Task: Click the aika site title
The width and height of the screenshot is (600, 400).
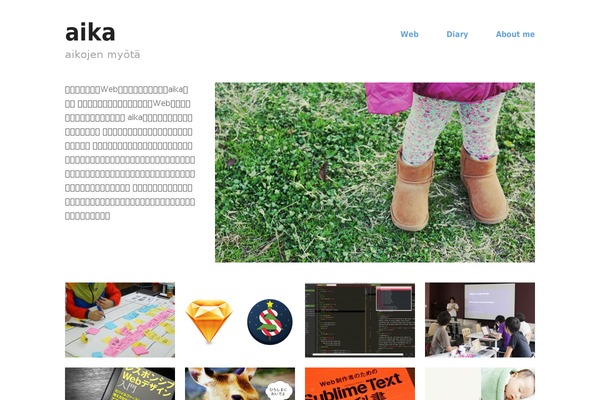Action: click(90, 33)
